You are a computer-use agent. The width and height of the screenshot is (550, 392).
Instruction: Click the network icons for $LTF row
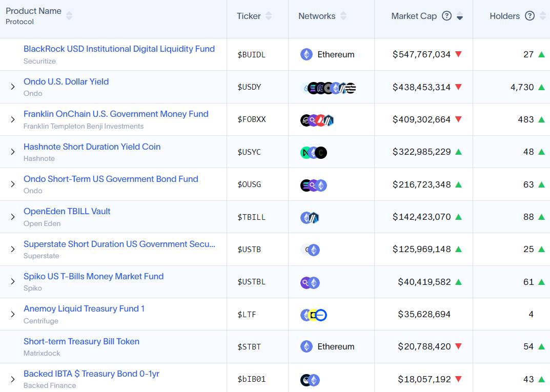pos(314,315)
